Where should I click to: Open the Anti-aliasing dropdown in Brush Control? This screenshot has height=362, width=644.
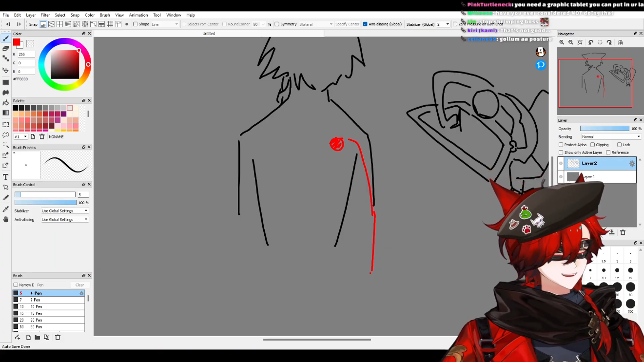(65, 220)
